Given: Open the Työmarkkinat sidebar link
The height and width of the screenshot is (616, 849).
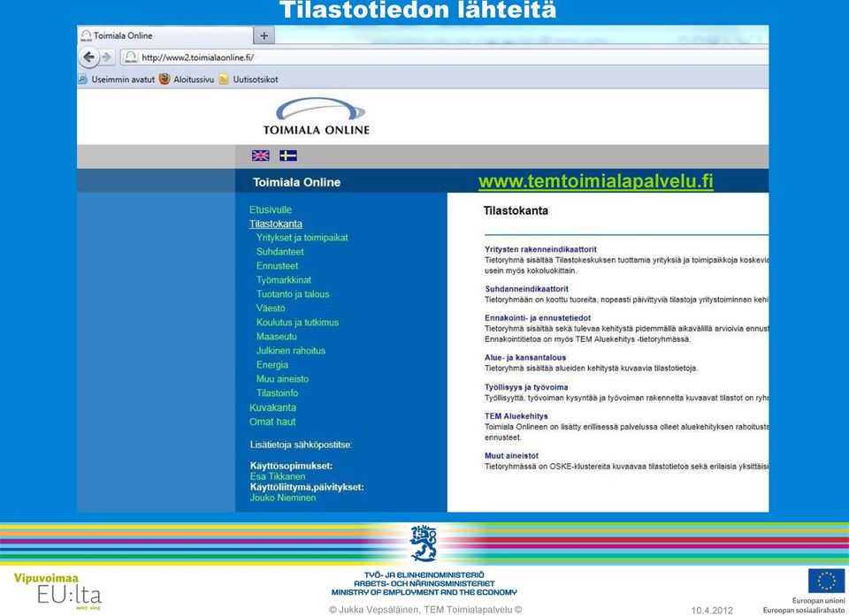Looking at the screenshot, I should [x=284, y=280].
